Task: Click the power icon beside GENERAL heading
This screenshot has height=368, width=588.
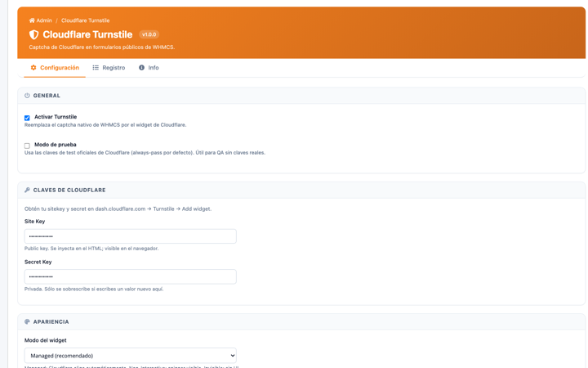Action: point(27,96)
